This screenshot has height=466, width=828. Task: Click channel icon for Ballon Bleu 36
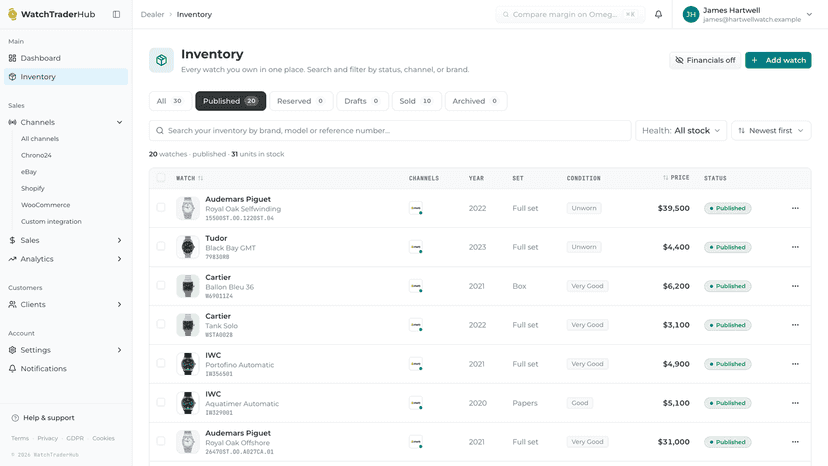click(x=416, y=286)
